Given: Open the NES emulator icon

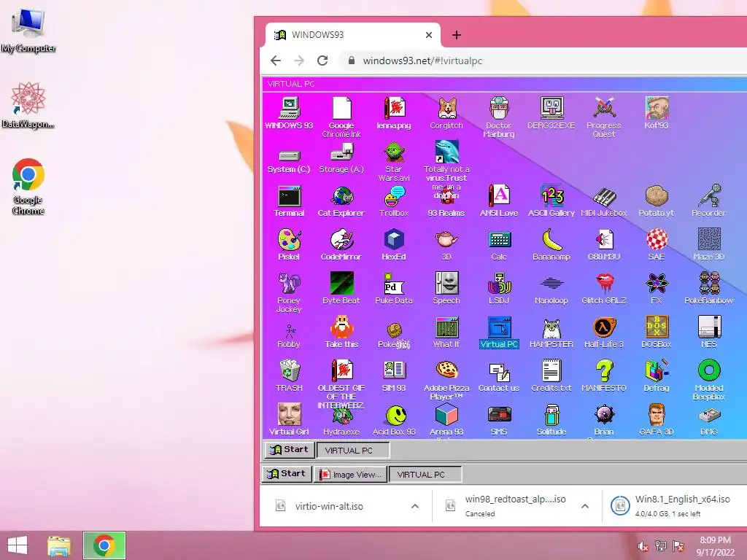Looking at the screenshot, I should 708,332.
